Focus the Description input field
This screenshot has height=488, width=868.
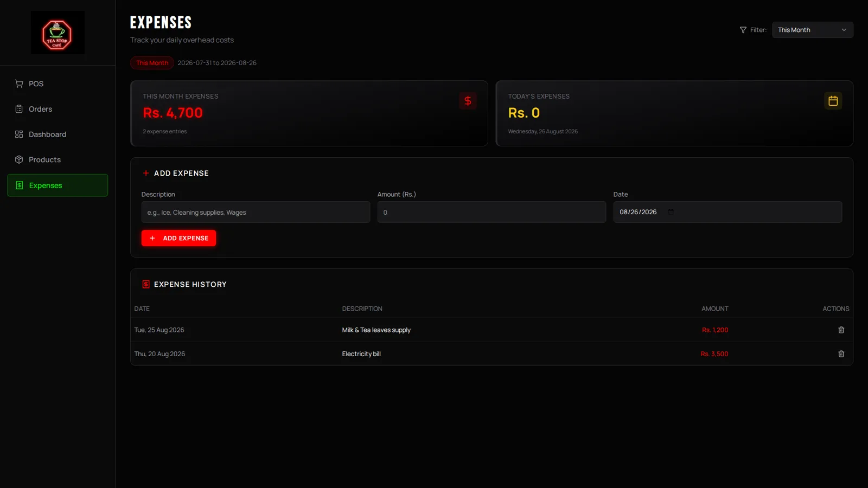[x=256, y=212]
